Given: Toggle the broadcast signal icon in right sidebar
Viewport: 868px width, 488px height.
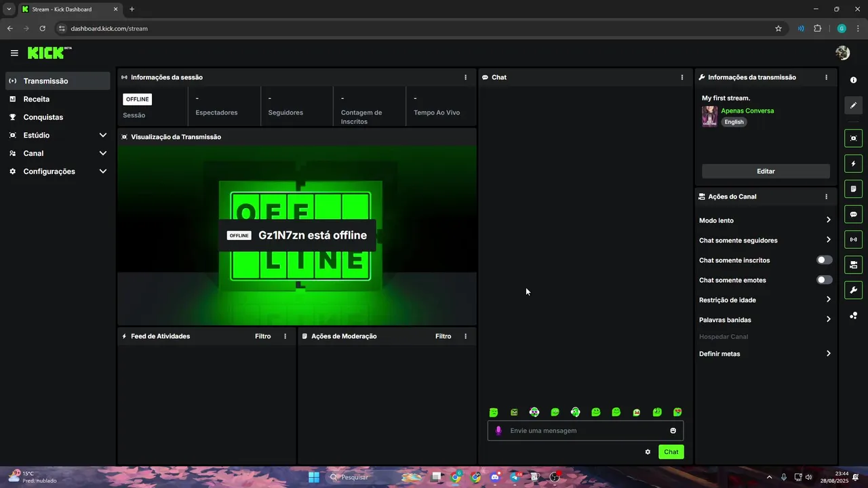Looking at the screenshot, I should (853, 239).
